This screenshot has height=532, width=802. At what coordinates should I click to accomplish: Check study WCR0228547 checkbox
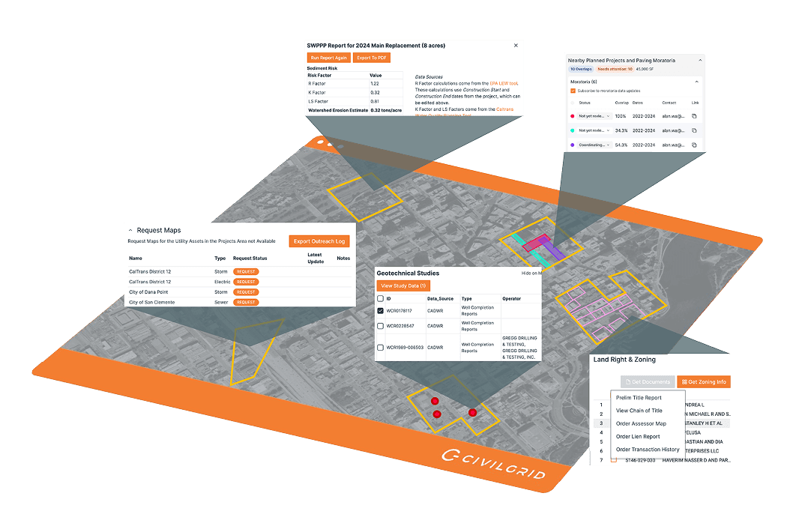[380, 326]
